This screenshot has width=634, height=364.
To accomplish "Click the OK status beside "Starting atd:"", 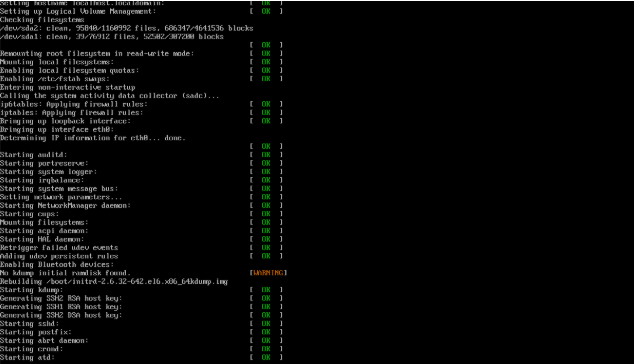I will pos(266,358).
